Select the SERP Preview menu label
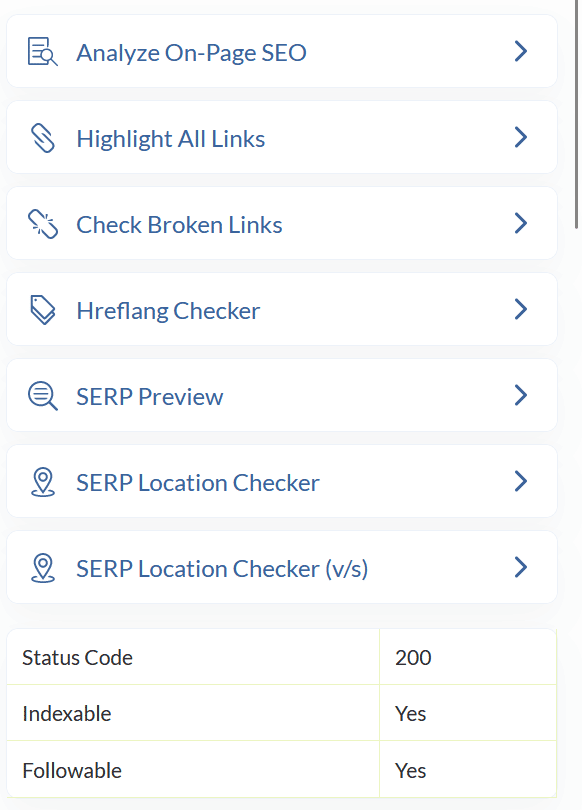 (150, 397)
